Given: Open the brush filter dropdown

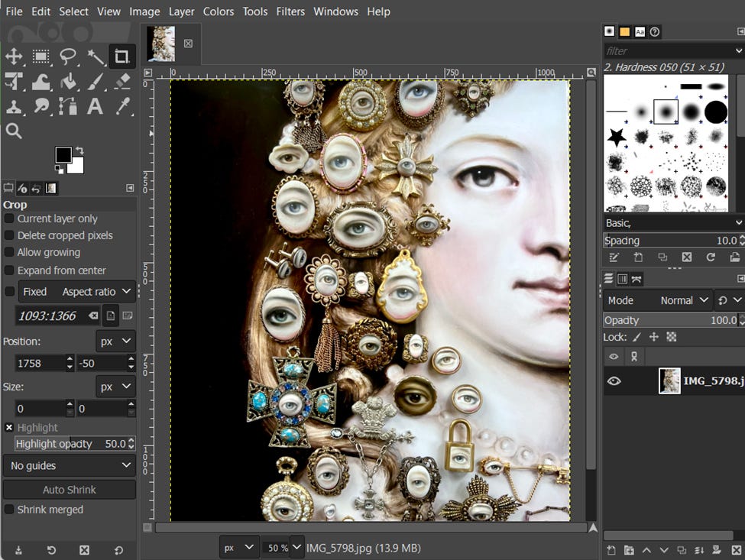Looking at the screenshot, I should [x=738, y=50].
